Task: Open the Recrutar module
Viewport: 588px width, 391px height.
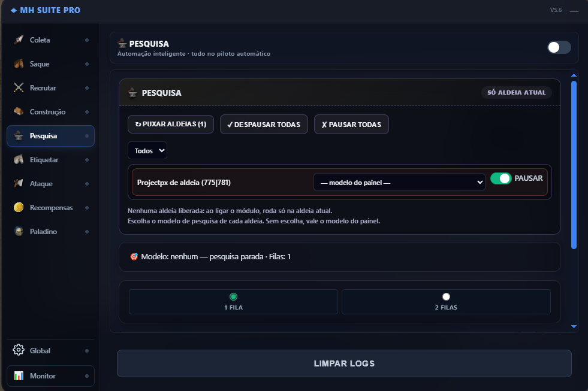Action: pos(50,88)
